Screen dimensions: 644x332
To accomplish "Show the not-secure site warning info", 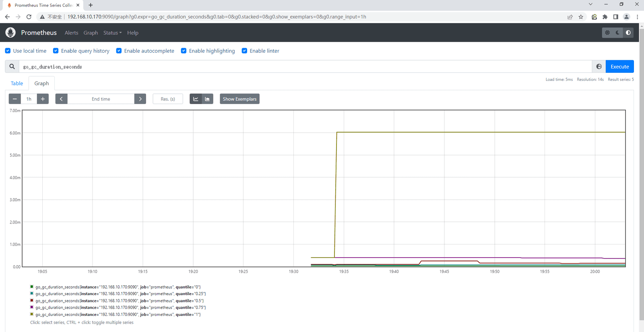I will [x=51, y=17].
